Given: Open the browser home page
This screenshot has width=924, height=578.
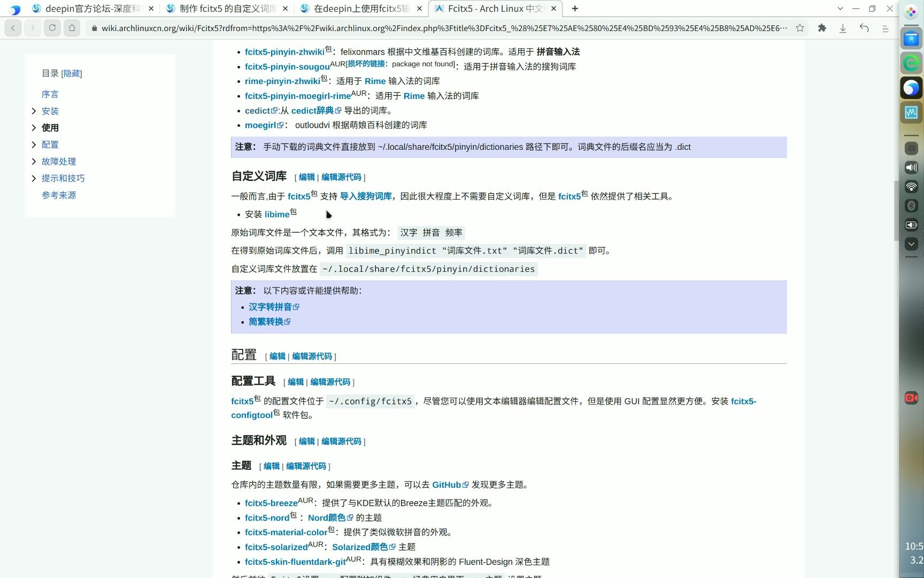Looking at the screenshot, I should pos(72,28).
